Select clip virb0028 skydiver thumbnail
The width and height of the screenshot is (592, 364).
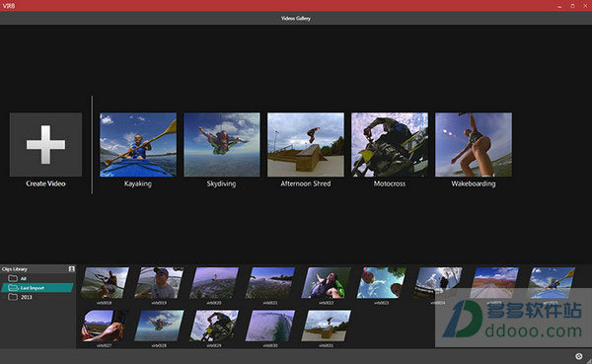[x=159, y=326]
